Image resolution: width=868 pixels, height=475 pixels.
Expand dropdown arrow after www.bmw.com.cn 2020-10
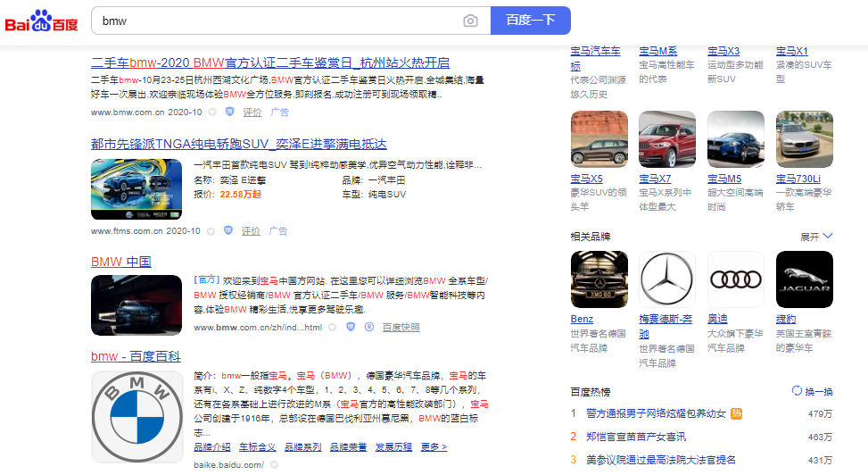click(211, 112)
